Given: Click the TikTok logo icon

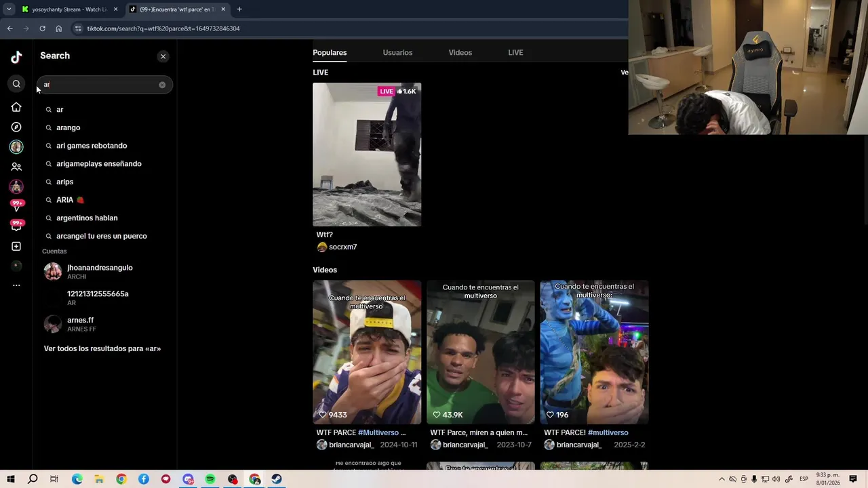Looking at the screenshot, I should (x=16, y=57).
